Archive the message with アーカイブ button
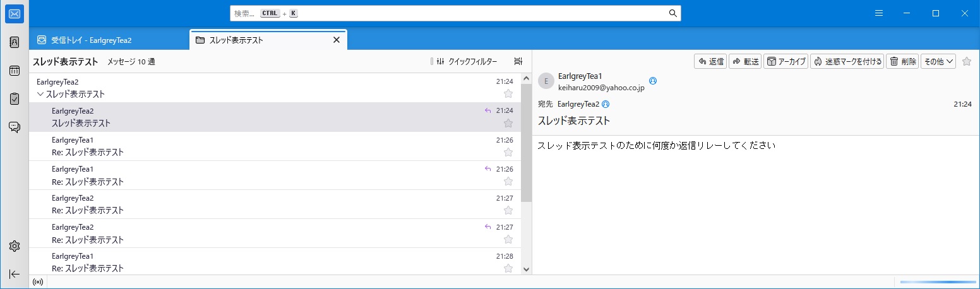The height and width of the screenshot is (289, 980). (786, 61)
